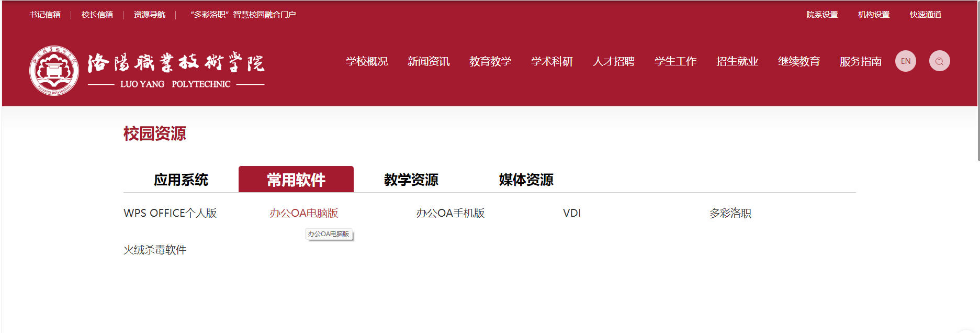Switch to the 教学资源 tab
Image resolution: width=980 pixels, height=333 pixels.
pos(411,180)
